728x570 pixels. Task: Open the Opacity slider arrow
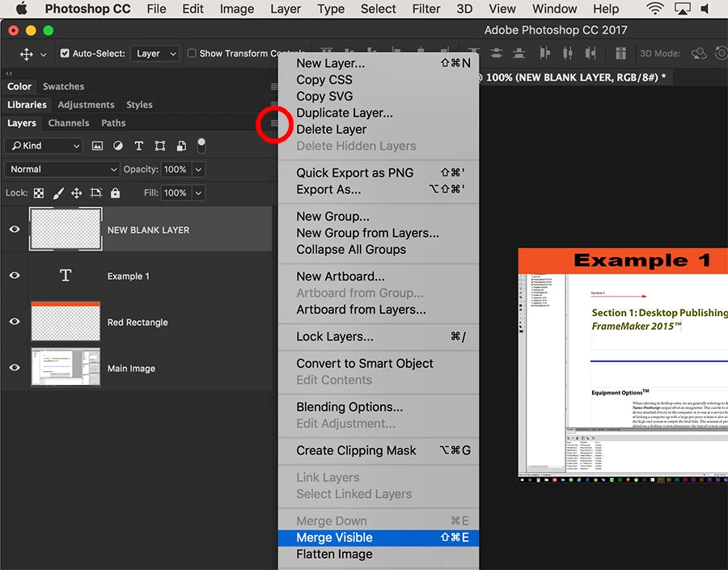tap(198, 170)
